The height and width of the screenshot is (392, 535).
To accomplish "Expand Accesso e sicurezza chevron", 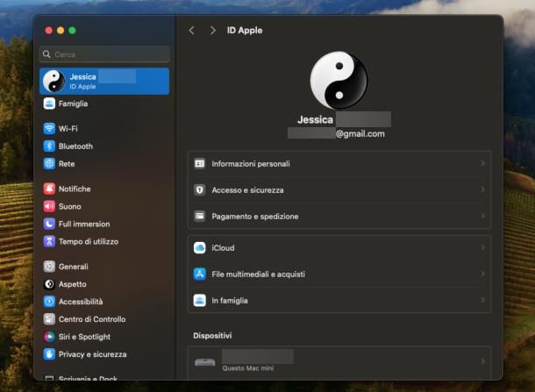I will [x=482, y=189].
